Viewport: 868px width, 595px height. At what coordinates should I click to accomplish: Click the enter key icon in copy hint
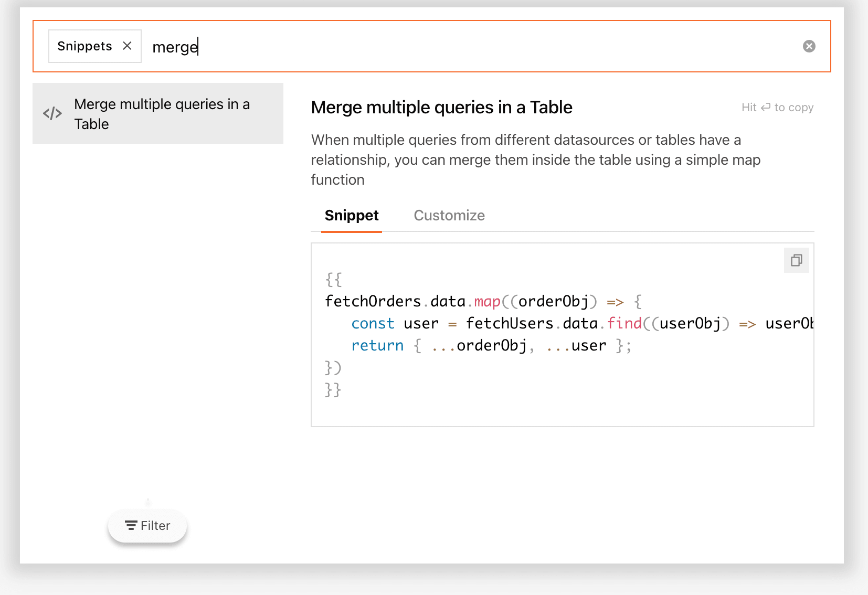766,107
